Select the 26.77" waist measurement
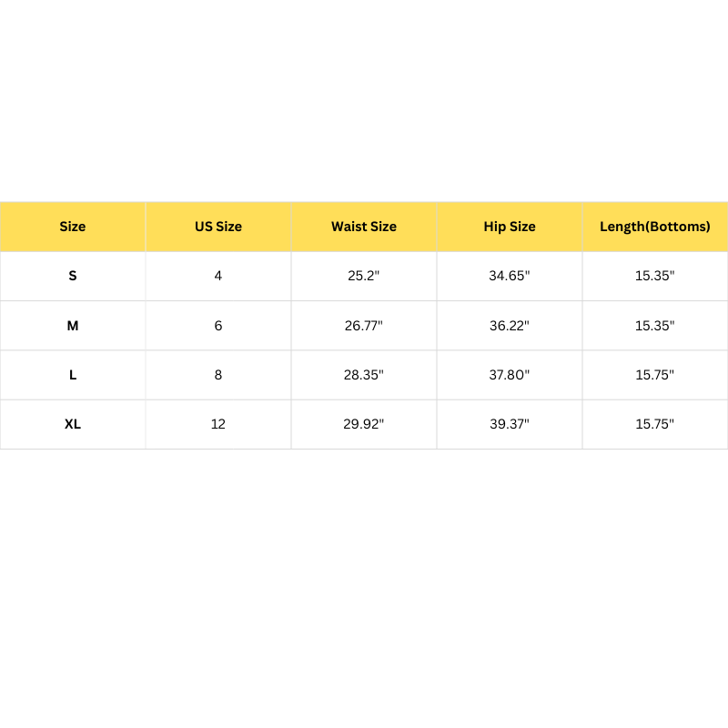This screenshot has height=728, width=728. point(364,326)
